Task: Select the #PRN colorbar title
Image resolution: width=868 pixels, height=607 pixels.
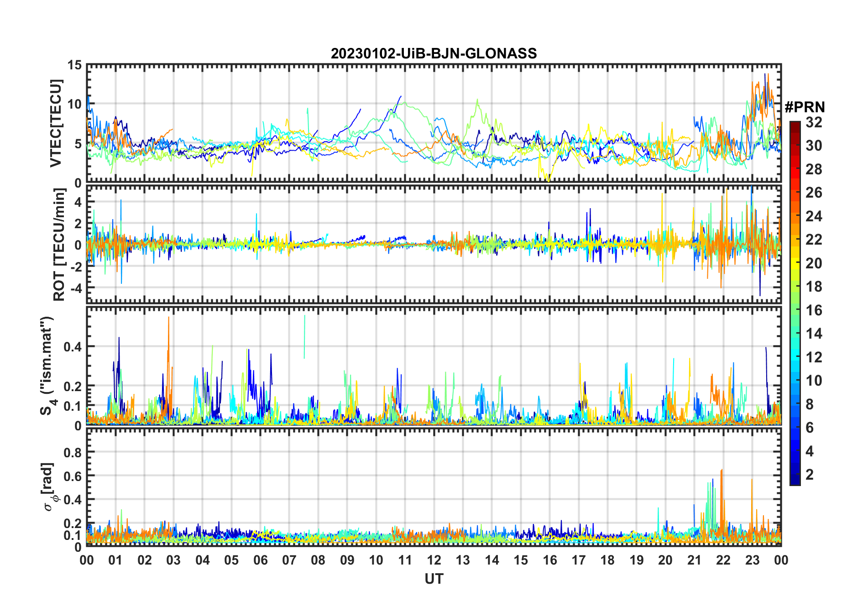Action: [x=805, y=107]
